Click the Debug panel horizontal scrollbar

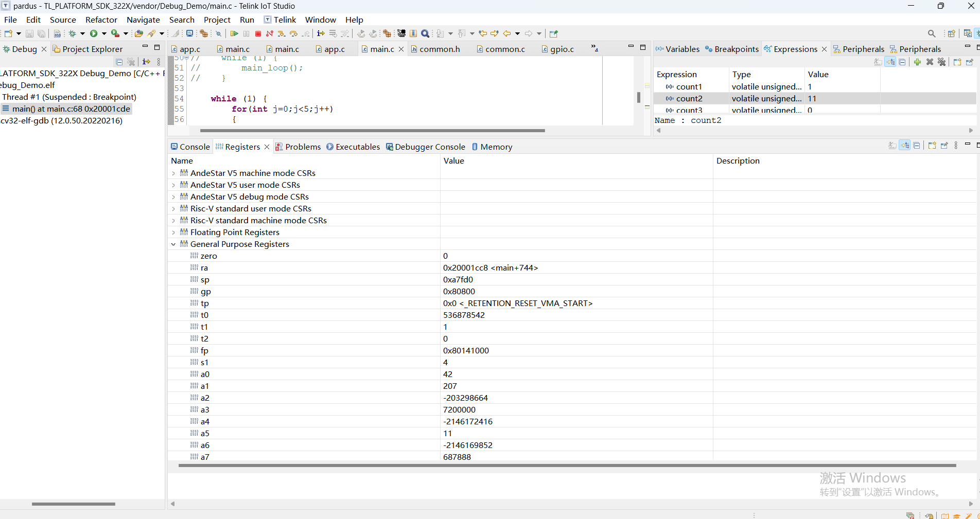pyautogui.click(x=73, y=504)
